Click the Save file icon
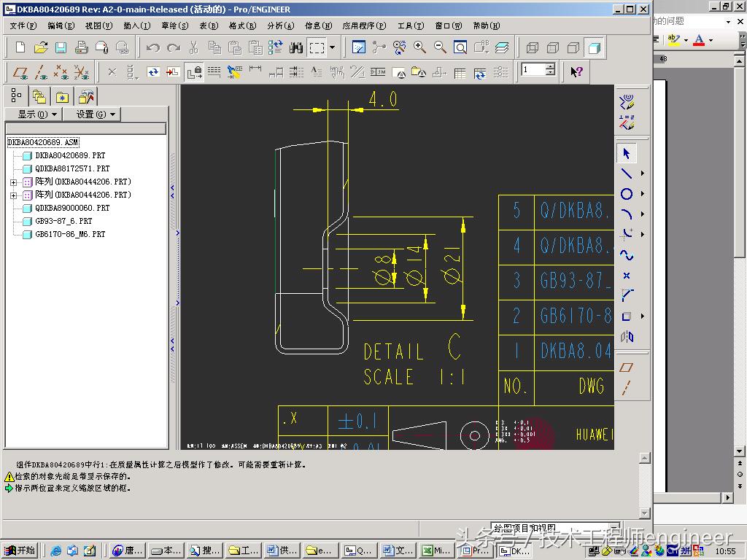This screenshot has width=747, height=560. pos(61,47)
